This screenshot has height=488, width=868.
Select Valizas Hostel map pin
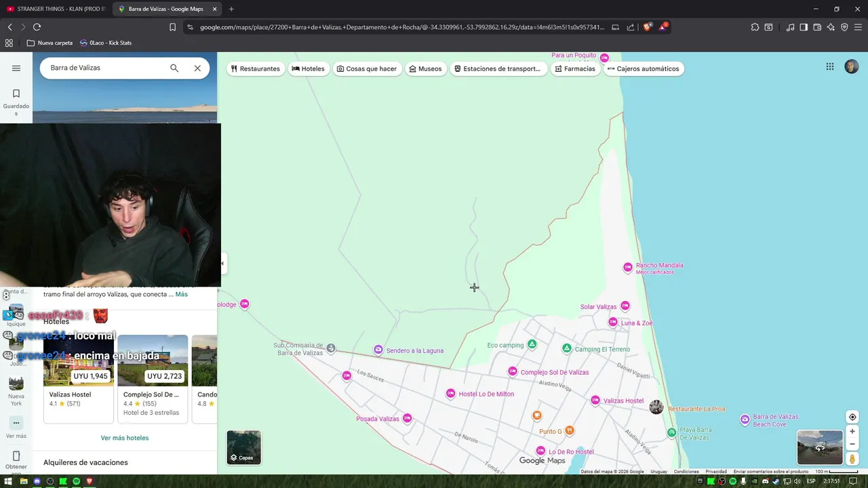[595, 401]
